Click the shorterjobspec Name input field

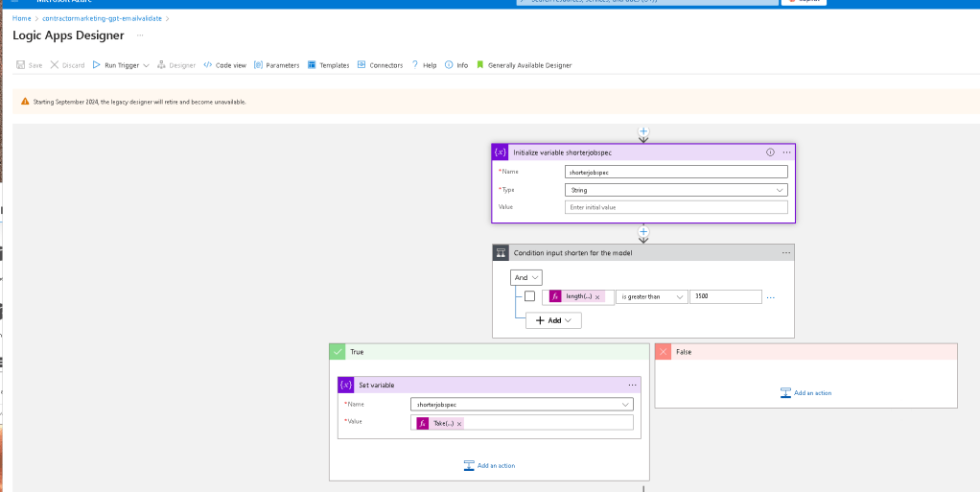click(676, 172)
